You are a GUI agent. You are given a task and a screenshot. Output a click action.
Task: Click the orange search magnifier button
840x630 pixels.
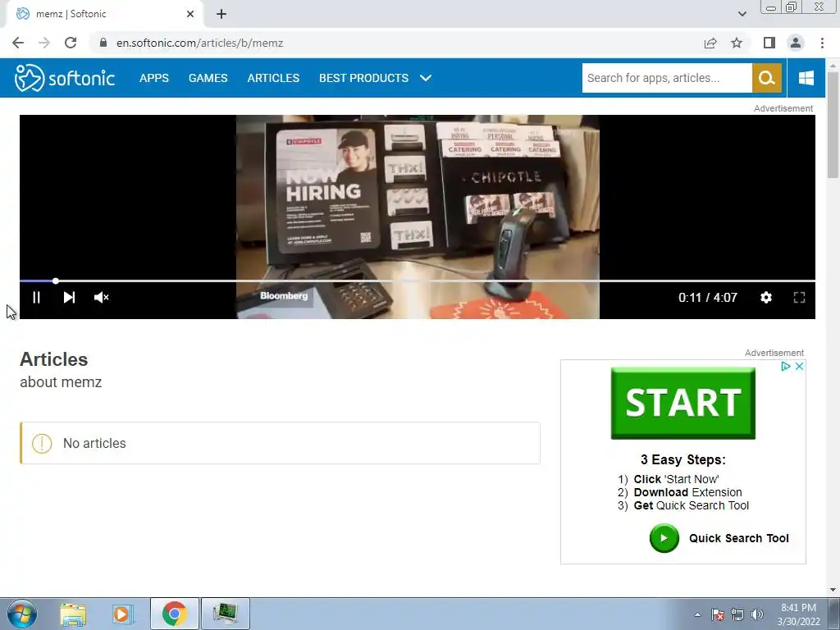click(767, 78)
